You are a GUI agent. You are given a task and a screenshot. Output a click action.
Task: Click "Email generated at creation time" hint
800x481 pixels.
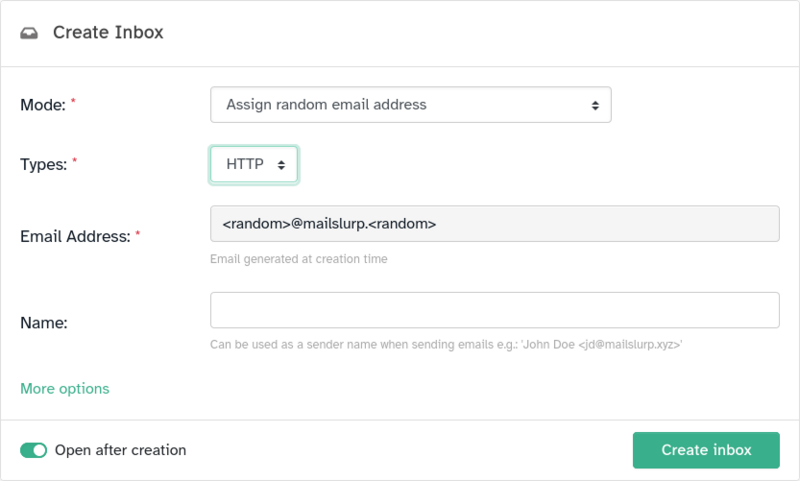pyautogui.click(x=298, y=259)
